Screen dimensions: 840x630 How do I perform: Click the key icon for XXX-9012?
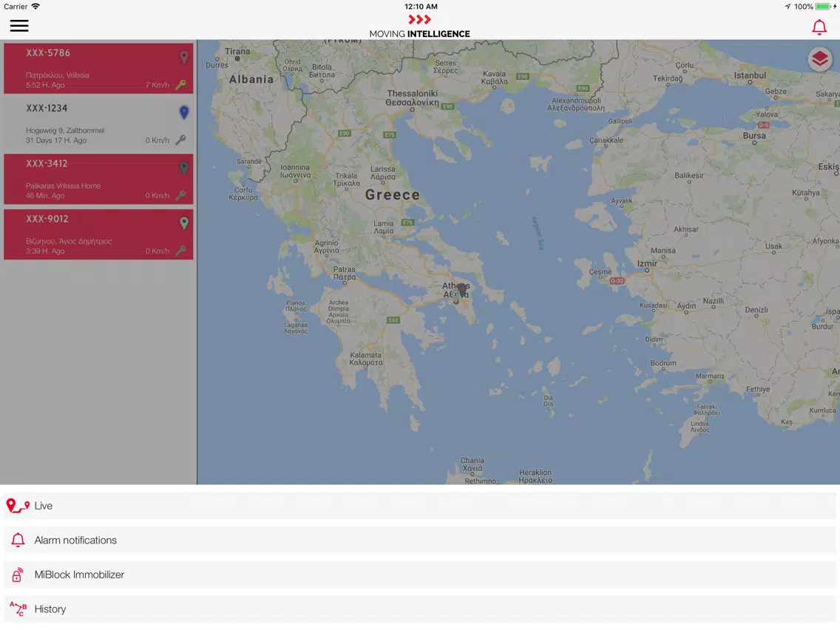[x=180, y=251]
